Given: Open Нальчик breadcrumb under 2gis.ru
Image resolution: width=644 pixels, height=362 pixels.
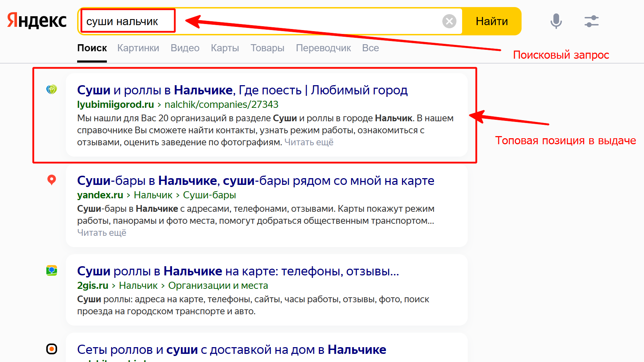Looking at the screenshot, I should [x=138, y=286].
